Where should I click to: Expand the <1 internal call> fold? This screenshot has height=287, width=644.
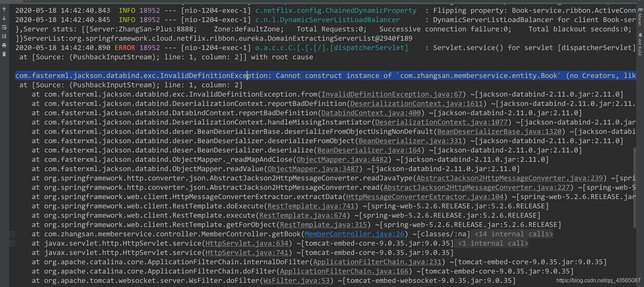(493, 243)
